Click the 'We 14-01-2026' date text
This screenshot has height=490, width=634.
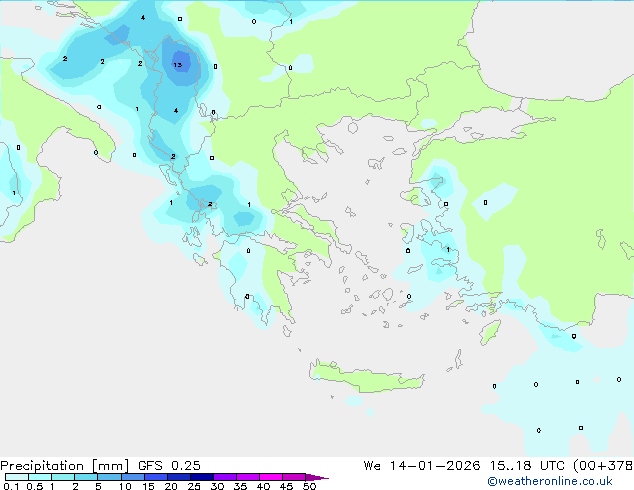tap(422, 465)
